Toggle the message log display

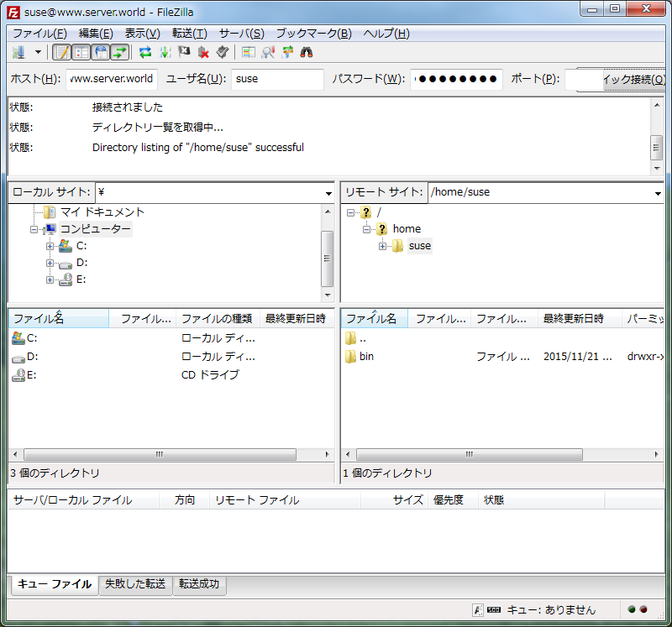(x=62, y=51)
